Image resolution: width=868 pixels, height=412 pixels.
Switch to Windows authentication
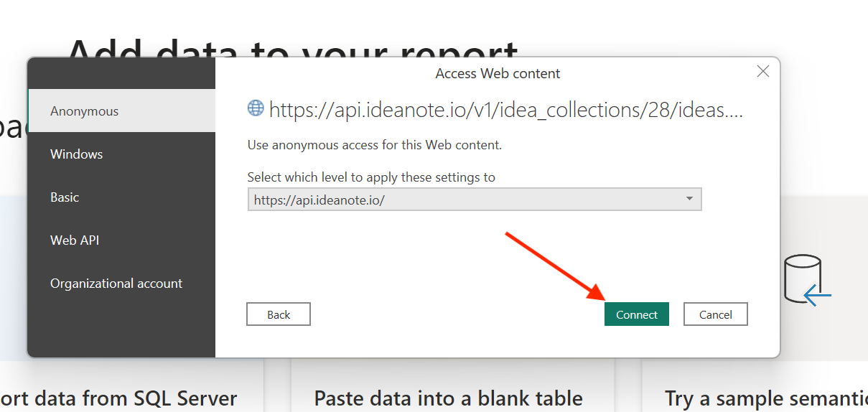pos(121,154)
